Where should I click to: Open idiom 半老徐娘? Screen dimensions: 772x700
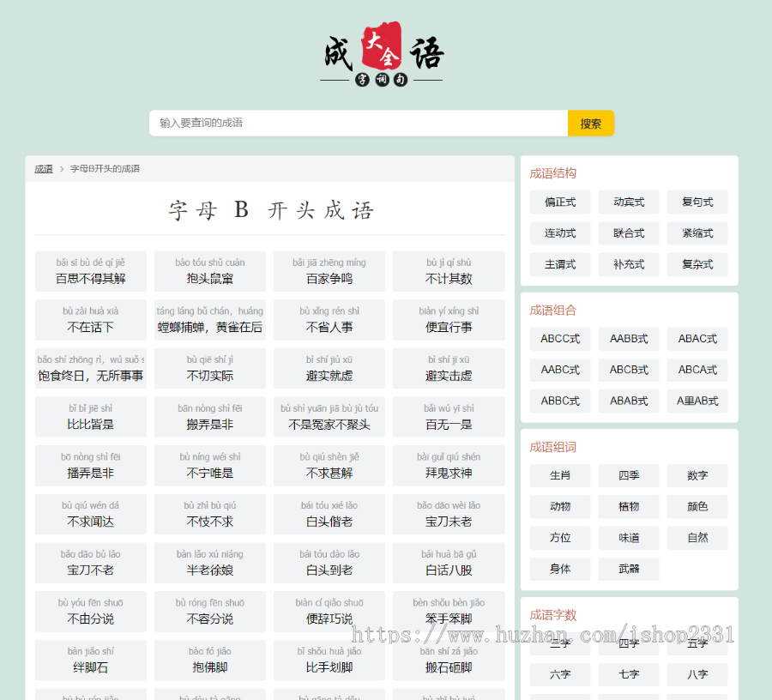click(210, 563)
